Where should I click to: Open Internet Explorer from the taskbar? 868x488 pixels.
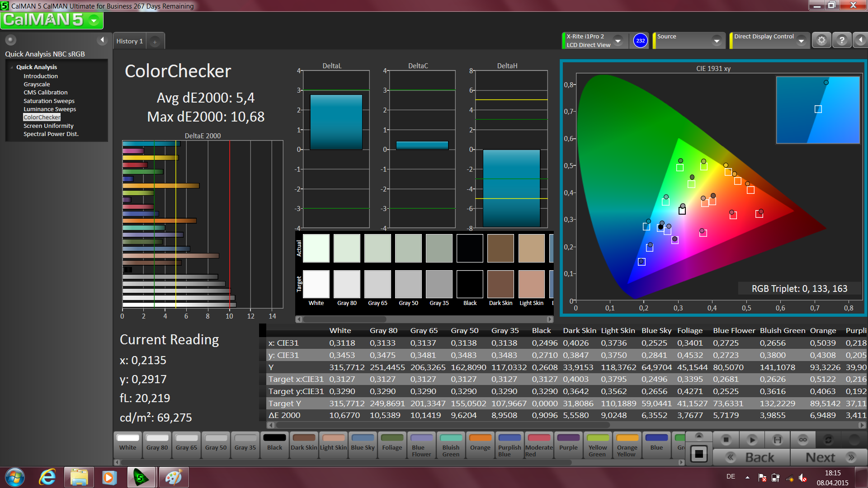coord(47,477)
